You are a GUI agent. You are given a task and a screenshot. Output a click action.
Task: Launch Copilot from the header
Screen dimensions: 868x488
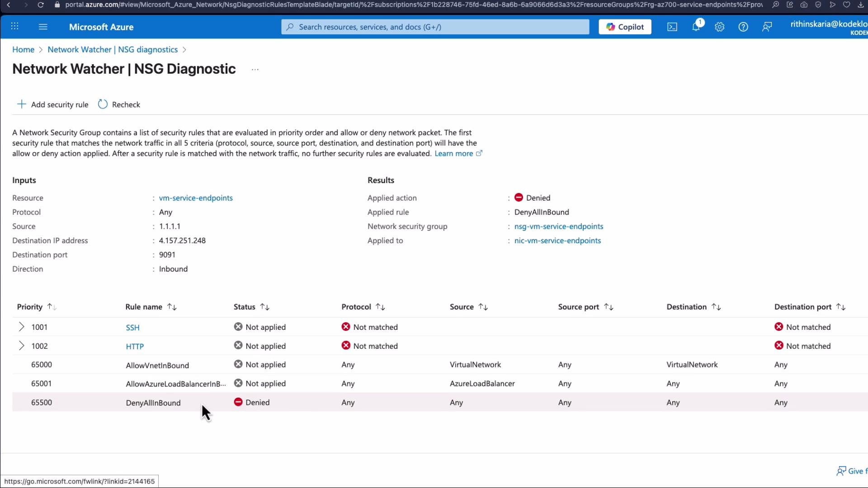click(x=625, y=27)
